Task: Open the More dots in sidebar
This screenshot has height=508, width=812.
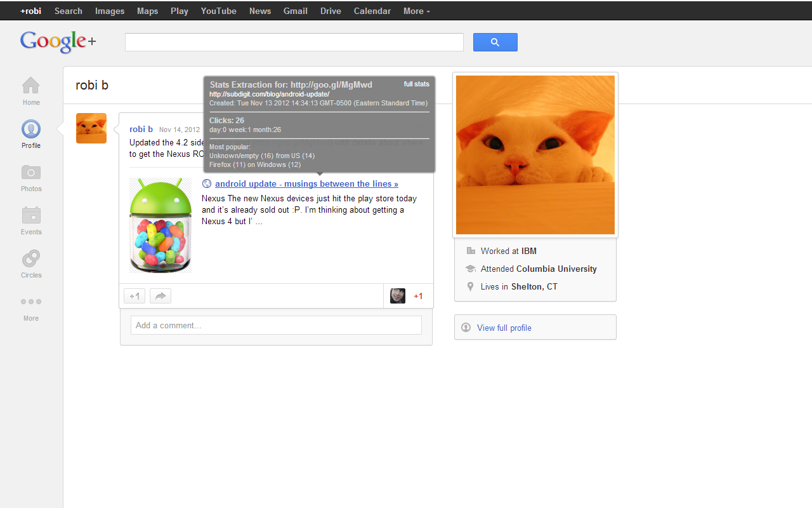Action: (30, 302)
